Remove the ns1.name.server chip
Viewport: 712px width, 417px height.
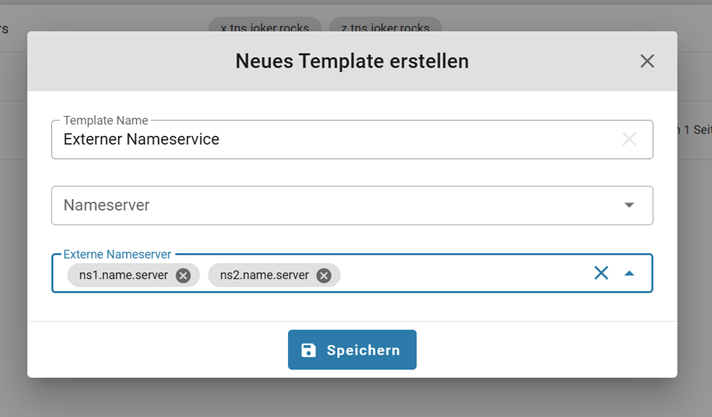point(183,275)
